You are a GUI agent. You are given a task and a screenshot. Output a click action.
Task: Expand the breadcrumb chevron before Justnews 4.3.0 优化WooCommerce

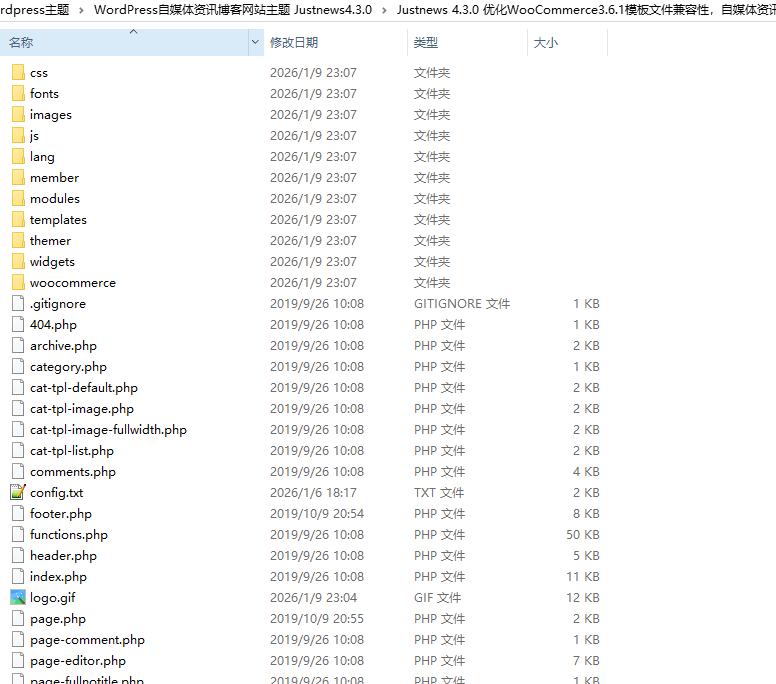[x=385, y=10]
